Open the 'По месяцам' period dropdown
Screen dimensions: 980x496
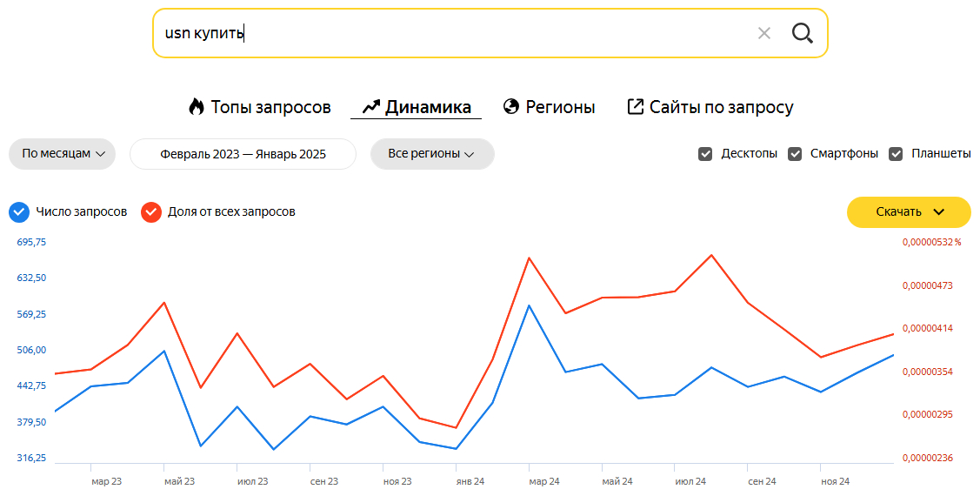(x=63, y=154)
